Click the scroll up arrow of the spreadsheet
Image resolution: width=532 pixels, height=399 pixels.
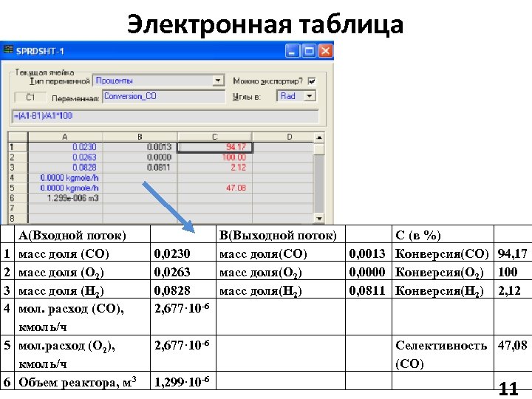tap(319, 137)
